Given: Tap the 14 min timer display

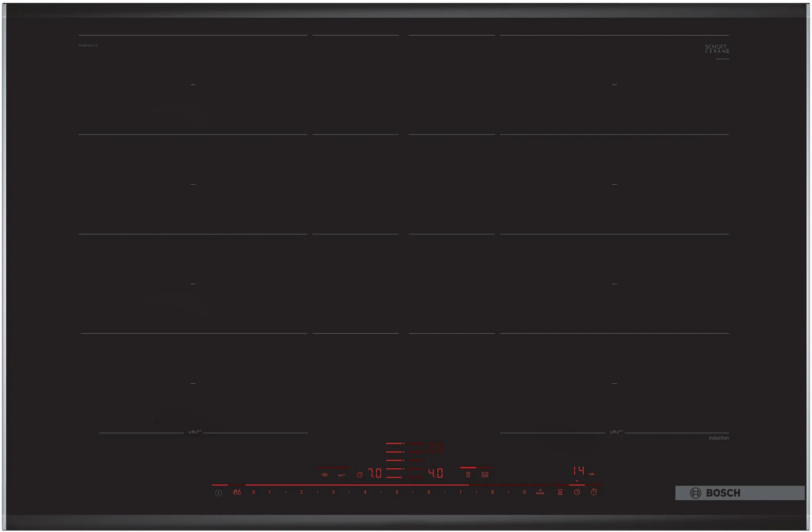Looking at the screenshot, I should [x=579, y=471].
